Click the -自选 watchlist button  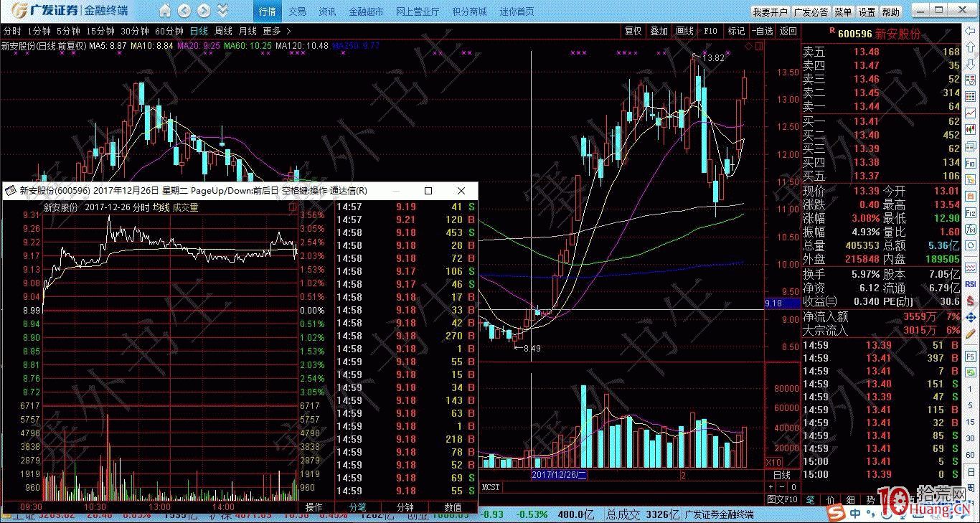762,31
